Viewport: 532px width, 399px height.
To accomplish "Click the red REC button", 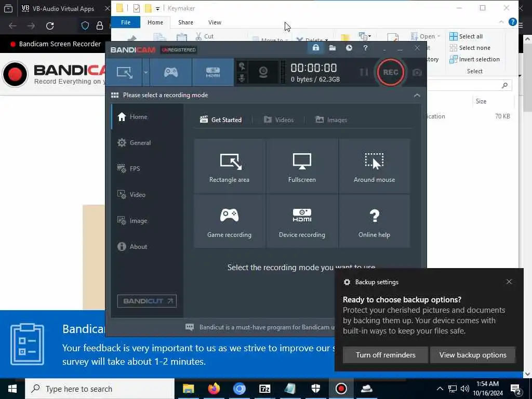I will click(391, 72).
